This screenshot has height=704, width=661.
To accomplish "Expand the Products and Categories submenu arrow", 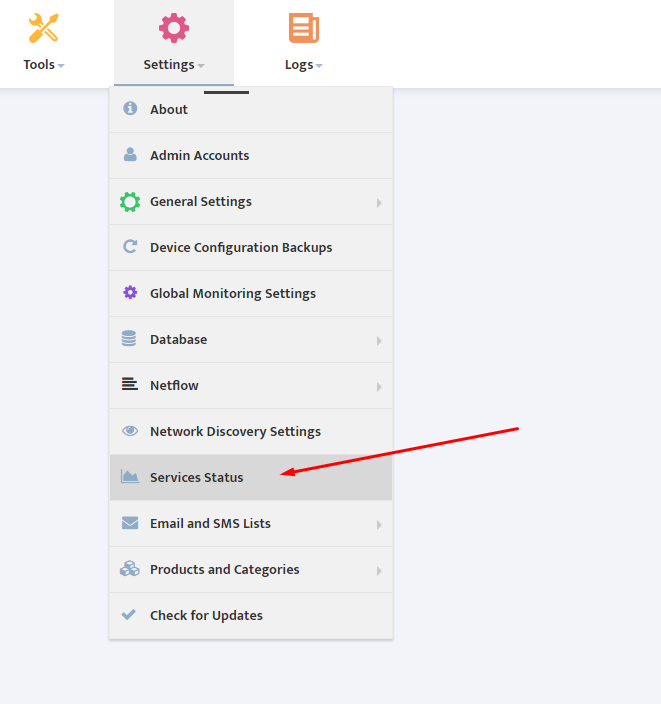I will 379,571.
